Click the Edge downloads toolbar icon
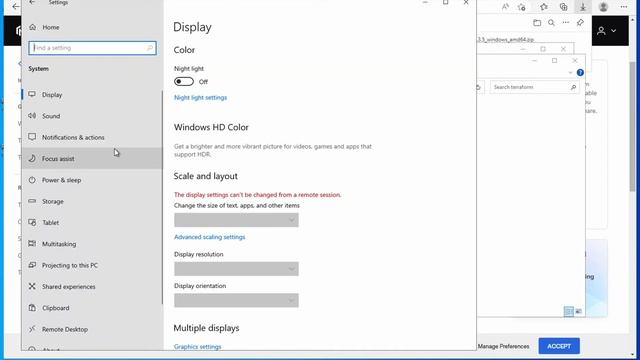 coord(583,7)
